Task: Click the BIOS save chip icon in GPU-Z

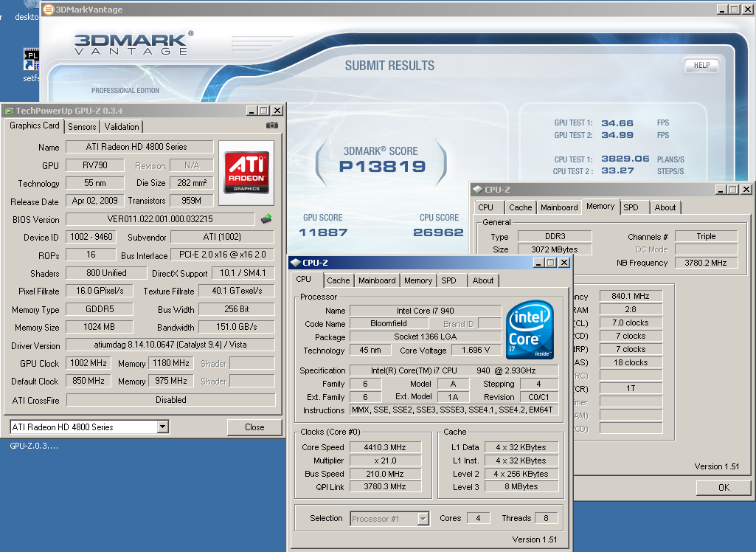Action: pos(266,219)
